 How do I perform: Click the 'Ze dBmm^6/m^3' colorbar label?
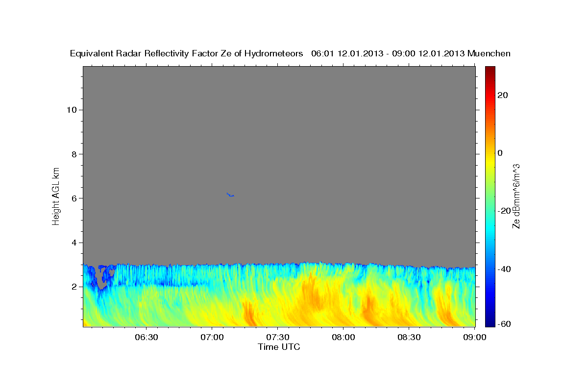click(x=516, y=196)
